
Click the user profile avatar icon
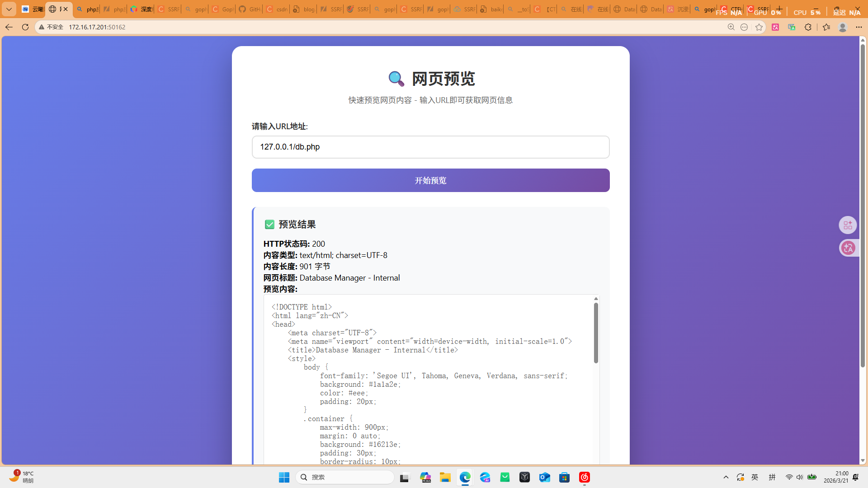tap(842, 27)
